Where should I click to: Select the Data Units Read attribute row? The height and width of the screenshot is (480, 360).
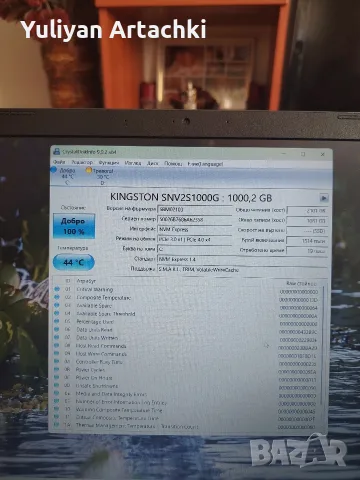[x=186, y=330]
